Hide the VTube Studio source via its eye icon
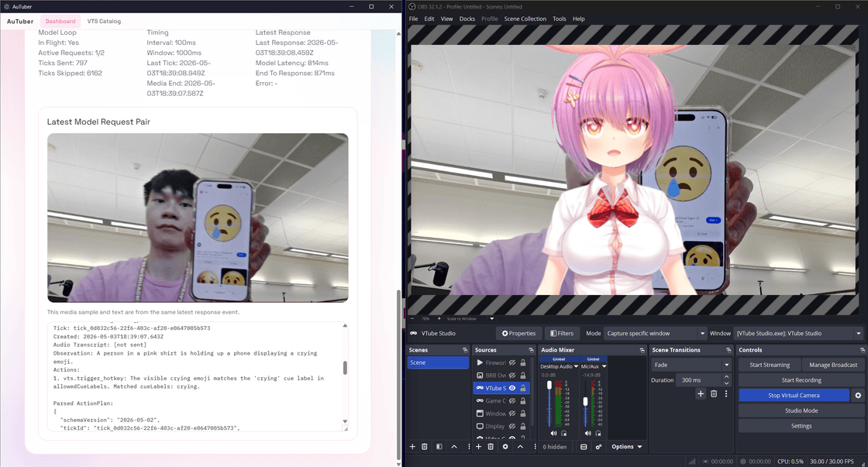This screenshot has height=467, width=868. tap(512, 389)
